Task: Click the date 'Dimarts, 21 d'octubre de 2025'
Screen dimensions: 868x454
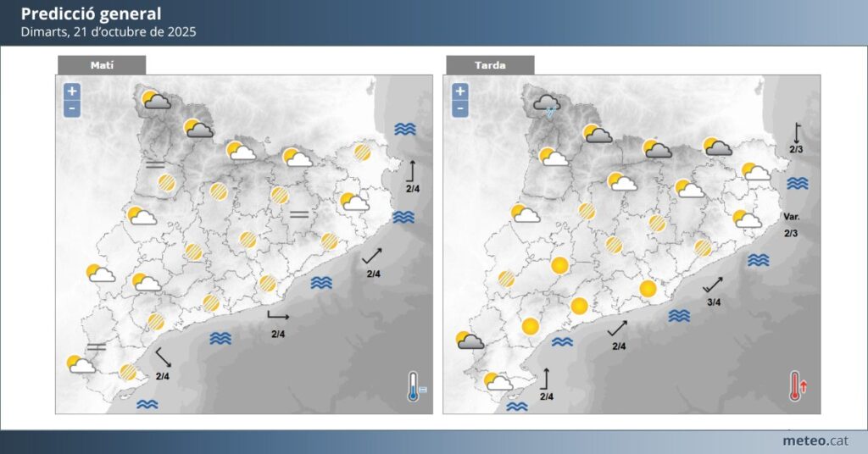Action: tap(108, 32)
